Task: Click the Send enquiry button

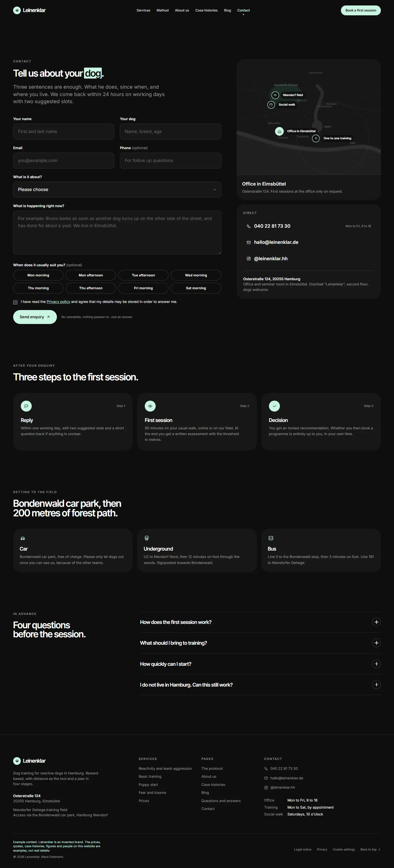Action: (35, 317)
